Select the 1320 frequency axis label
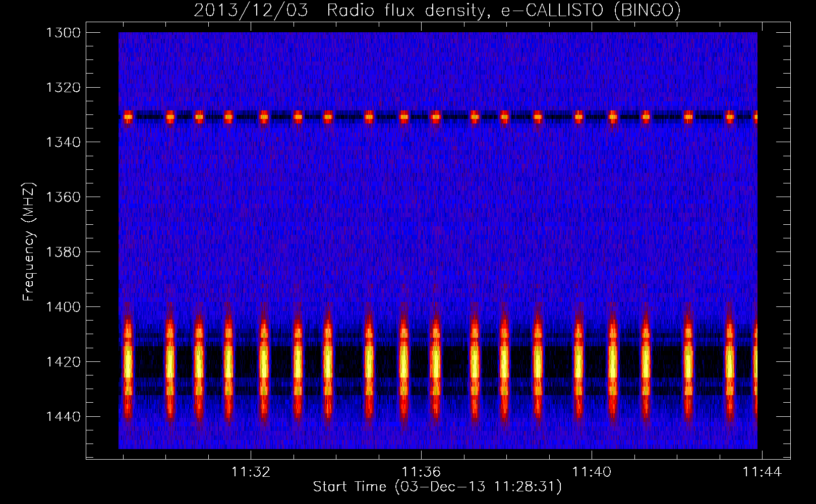 pyautogui.click(x=63, y=88)
